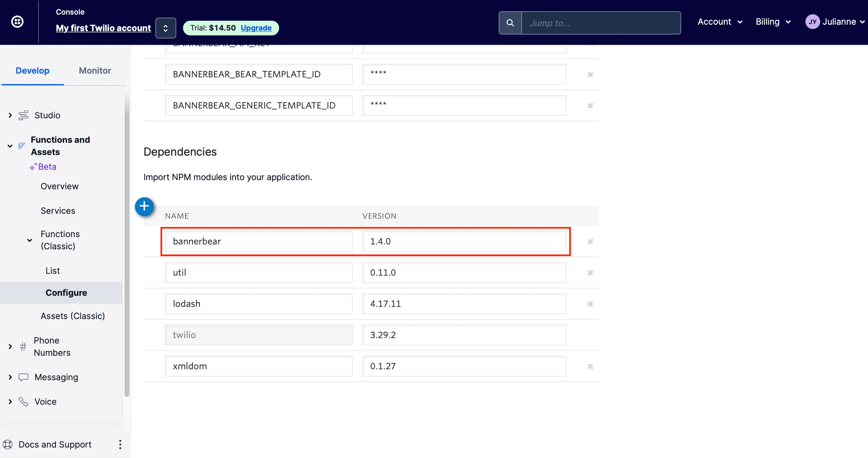This screenshot has width=868, height=458.
Task: Open Assets (Classic)
Action: point(72,316)
